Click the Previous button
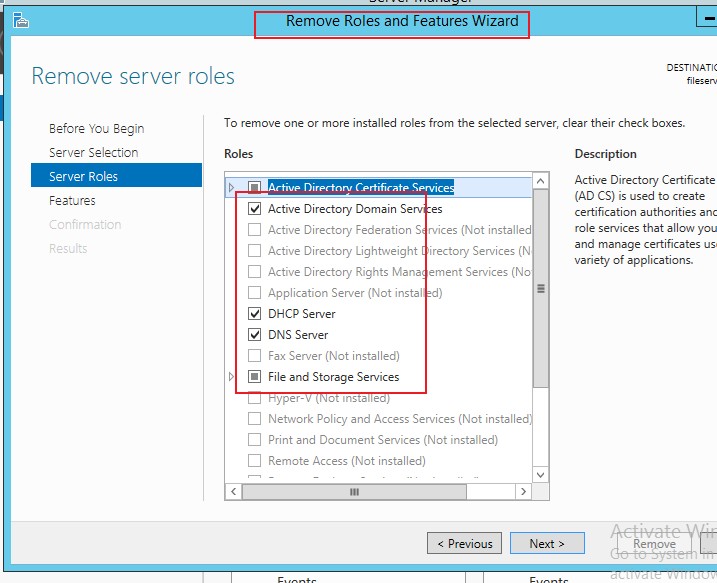Image resolution: width=717 pixels, height=583 pixels. [x=464, y=543]
